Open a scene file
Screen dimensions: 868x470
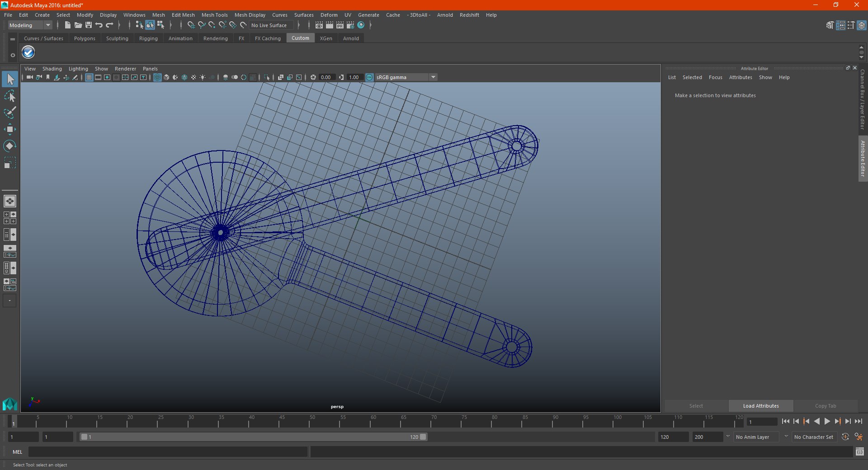click(x=78, y=25)
